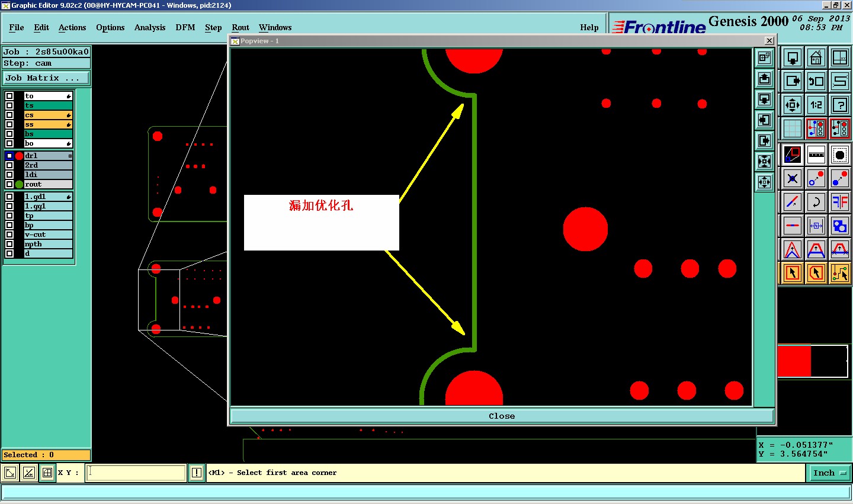
Task: Click the four-arrow pan icon in main toolbar
Action: pos(793,105)
